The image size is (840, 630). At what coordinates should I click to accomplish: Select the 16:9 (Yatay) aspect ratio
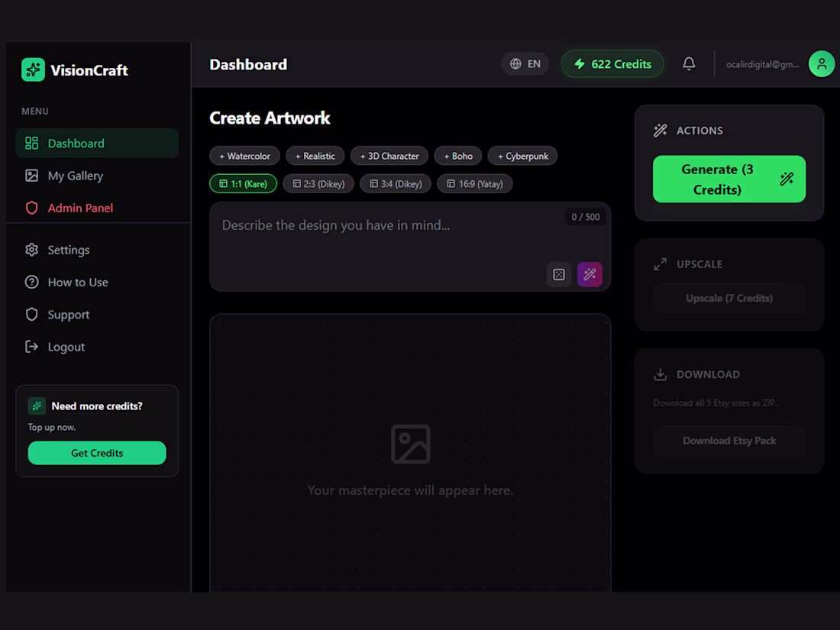475,184
